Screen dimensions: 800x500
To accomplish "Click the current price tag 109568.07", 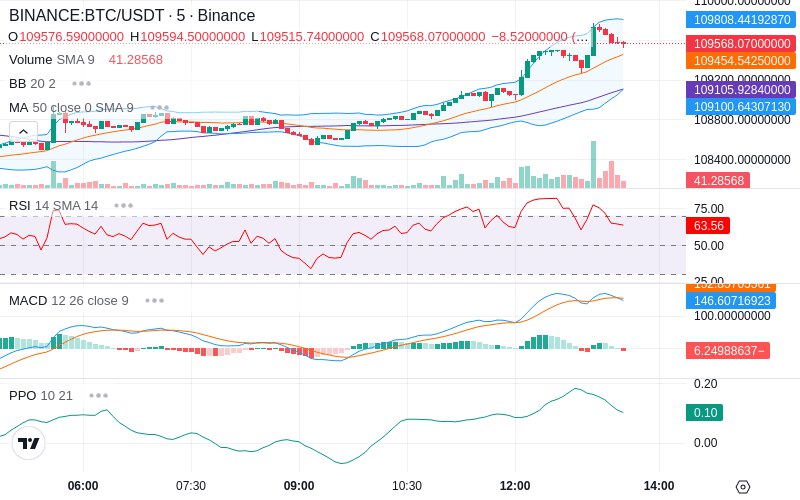I will coord(741,43).
